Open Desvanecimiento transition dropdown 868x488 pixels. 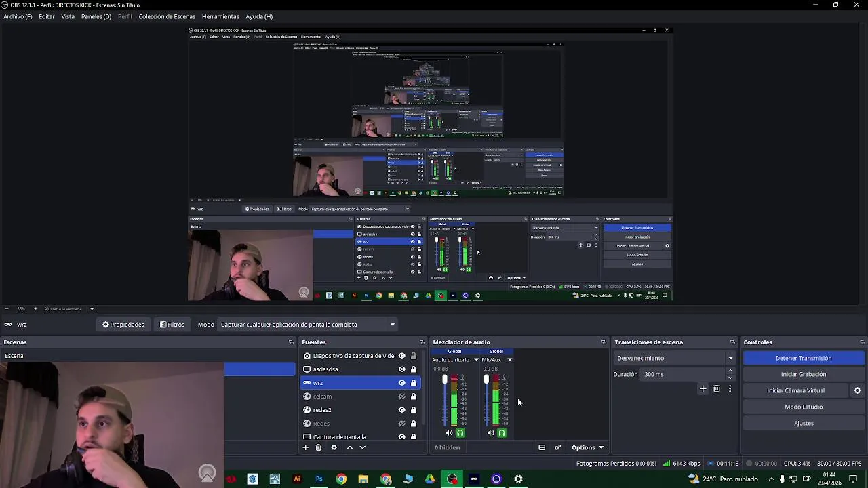675,358
